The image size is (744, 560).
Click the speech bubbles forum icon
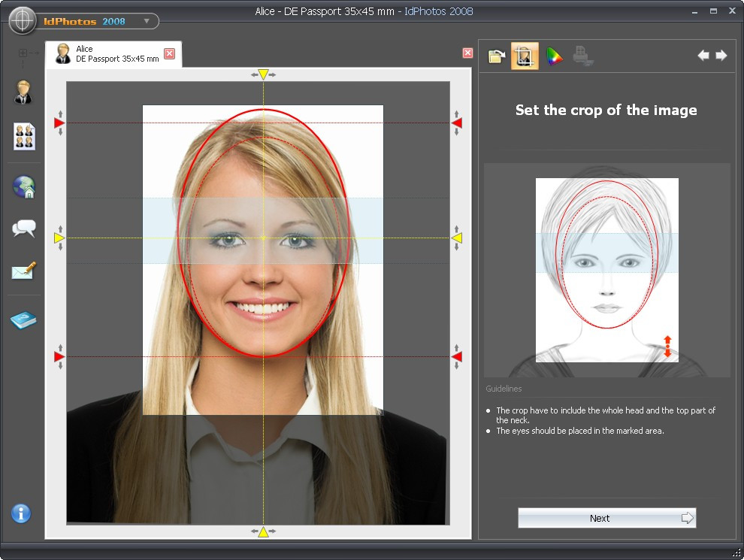tap(24, 229)
